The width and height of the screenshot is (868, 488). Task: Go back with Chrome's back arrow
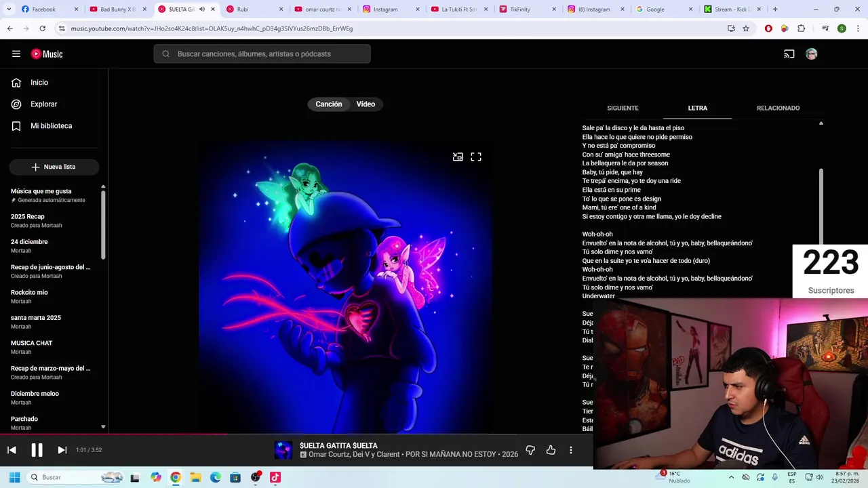click(x=9, y=28)
